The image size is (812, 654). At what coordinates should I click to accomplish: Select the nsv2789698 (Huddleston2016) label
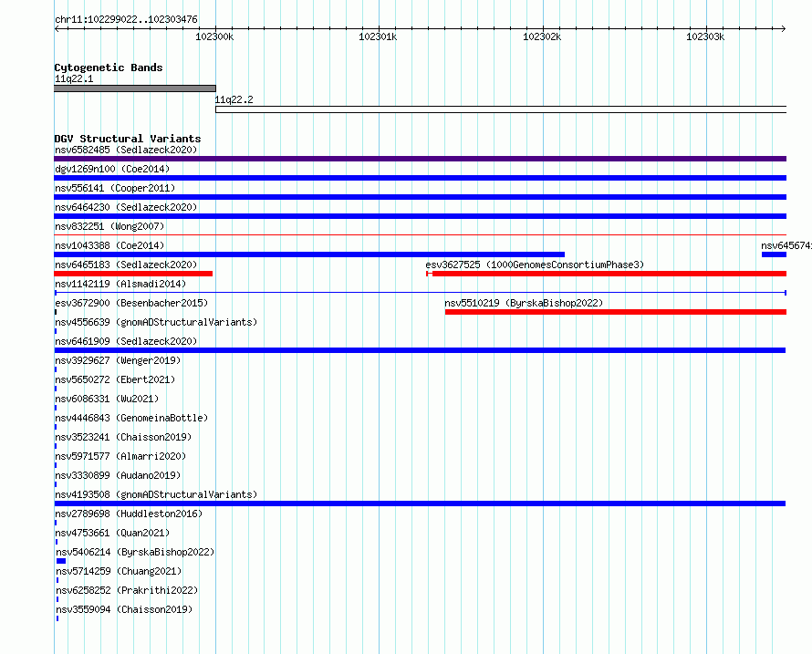pyautogui.click(x=129, y=514)
